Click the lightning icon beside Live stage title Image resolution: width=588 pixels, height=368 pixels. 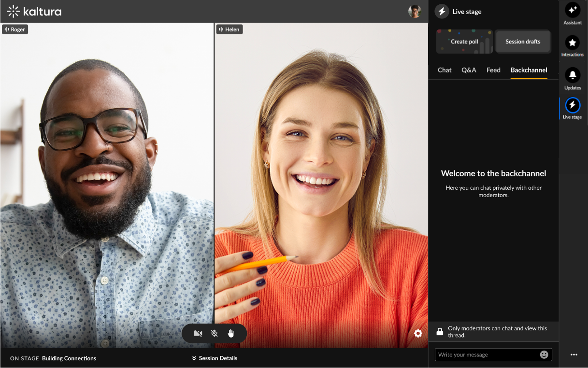[442, 11]
